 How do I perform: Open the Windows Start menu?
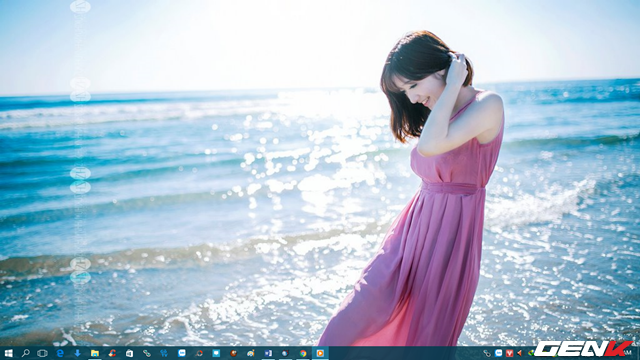tap(8, 353)
